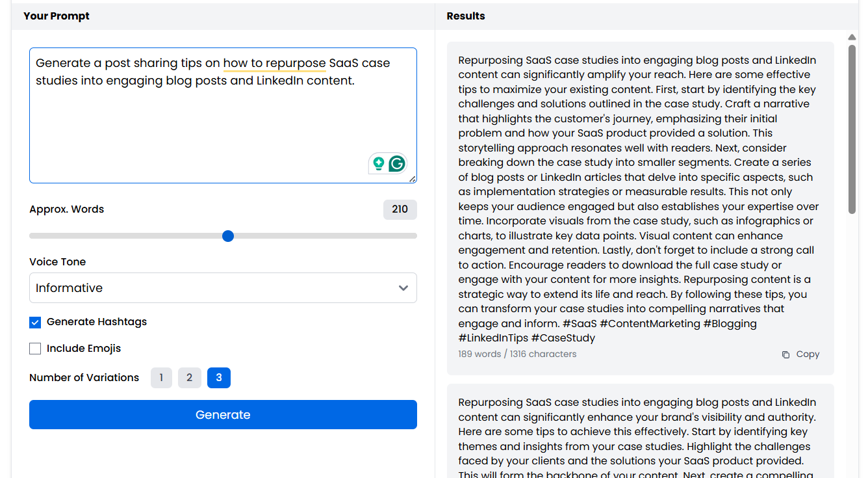Click the green lightbulb suggestion icon
868x478 pixels.
coord(378,164)
